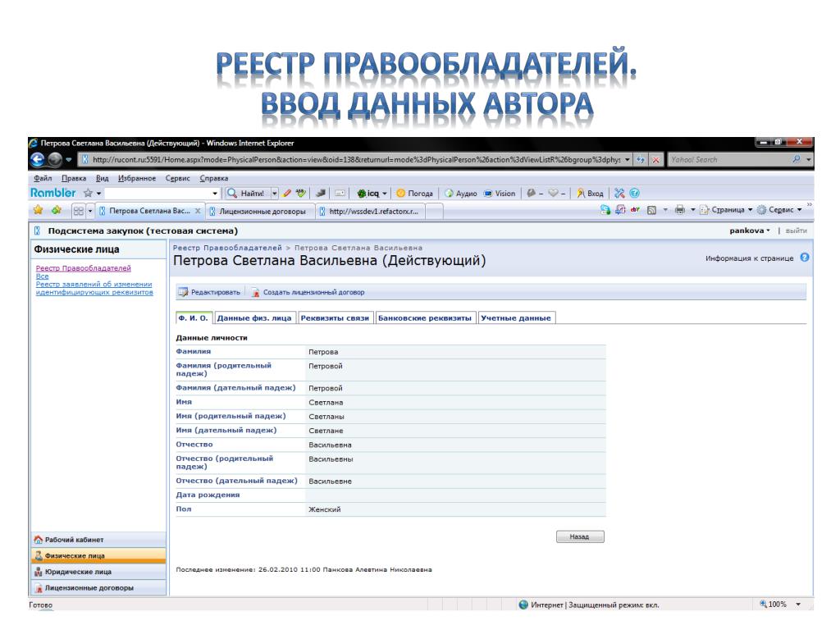The width and height of the screenshot is (840, 630).
Task: Open the pankova user dropdown
Action: [750, 231]
